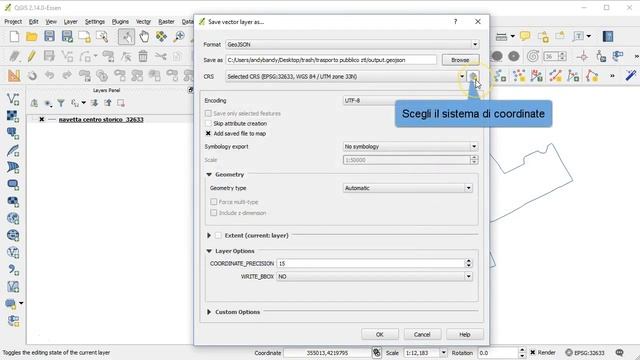Open the CRS selection dropdown
This screenshot has width=640, height=360.
tap(345, 76)
